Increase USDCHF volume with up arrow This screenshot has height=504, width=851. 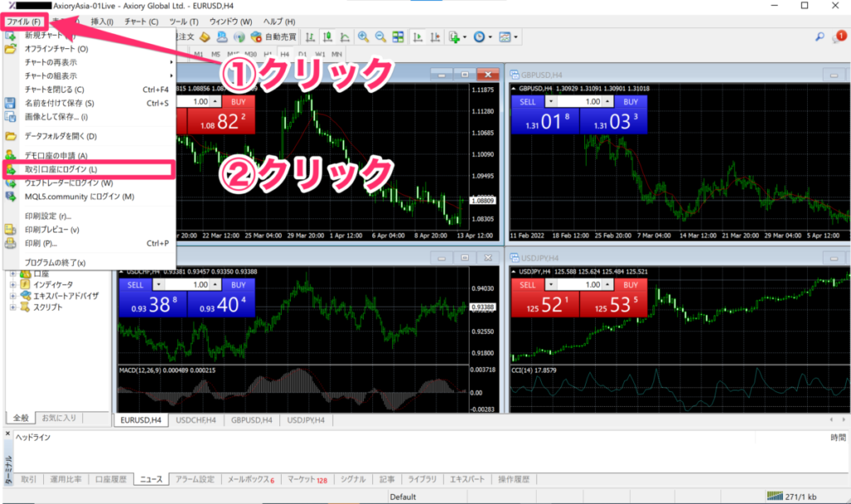click(215, 284)
